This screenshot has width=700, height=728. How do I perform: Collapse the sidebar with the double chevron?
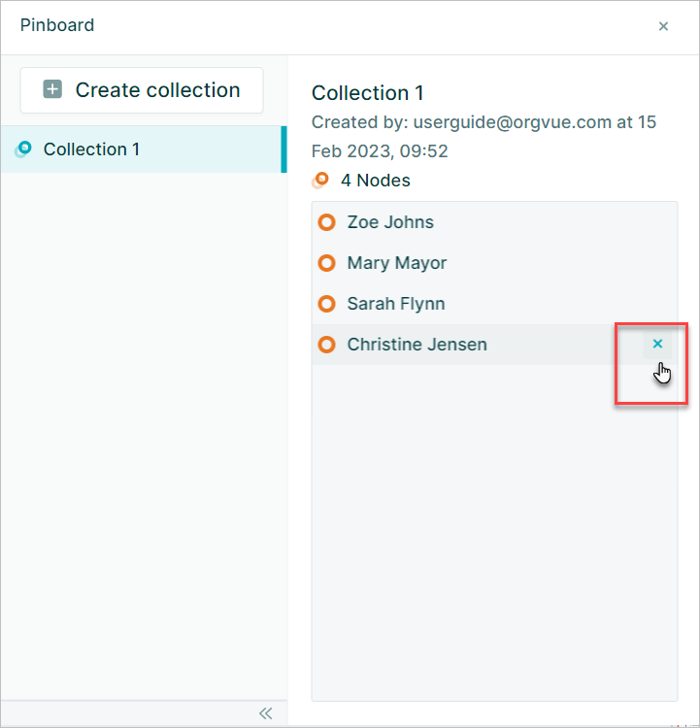coord(266,713)
